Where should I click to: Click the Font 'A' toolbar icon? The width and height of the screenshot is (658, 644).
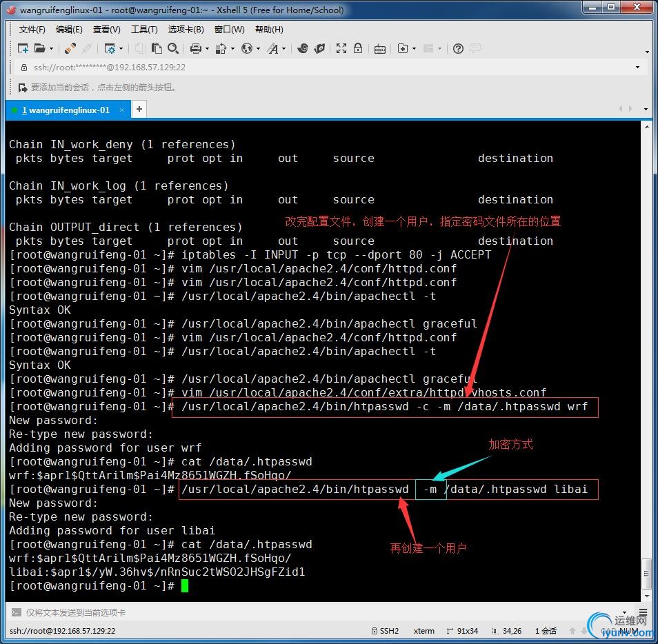coord(273,49)
